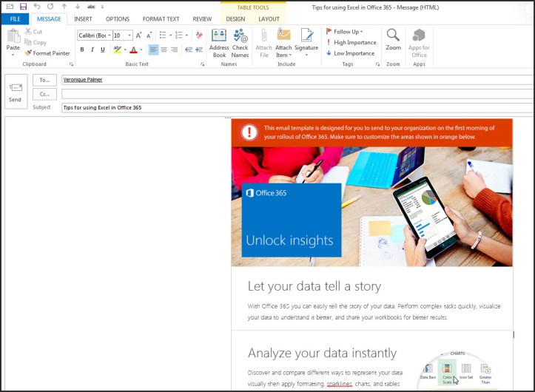The height and width of the screenshot is (392, 535).
Task: Mark message as High Importance
Action: tap(351, 42)
